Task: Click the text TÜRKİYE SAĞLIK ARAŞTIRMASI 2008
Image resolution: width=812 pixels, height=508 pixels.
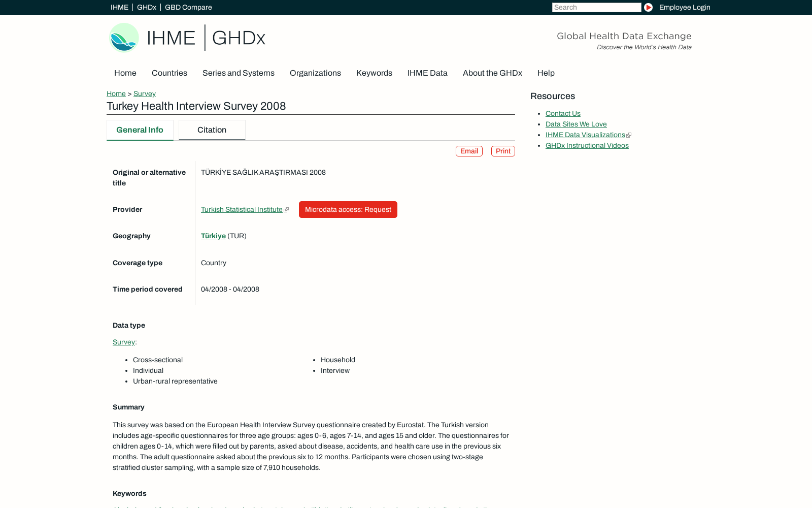Action: (263, 173)
